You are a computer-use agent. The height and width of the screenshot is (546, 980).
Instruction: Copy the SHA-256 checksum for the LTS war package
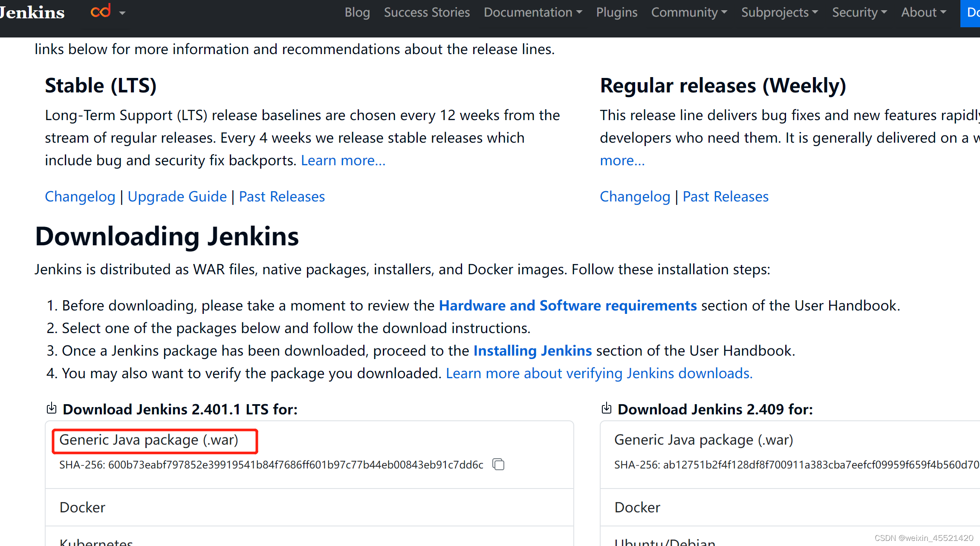point(498,464)
